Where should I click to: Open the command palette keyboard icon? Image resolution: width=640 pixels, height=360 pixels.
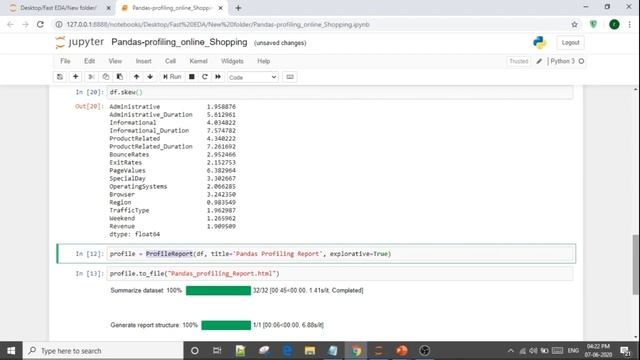click(290, 77)
